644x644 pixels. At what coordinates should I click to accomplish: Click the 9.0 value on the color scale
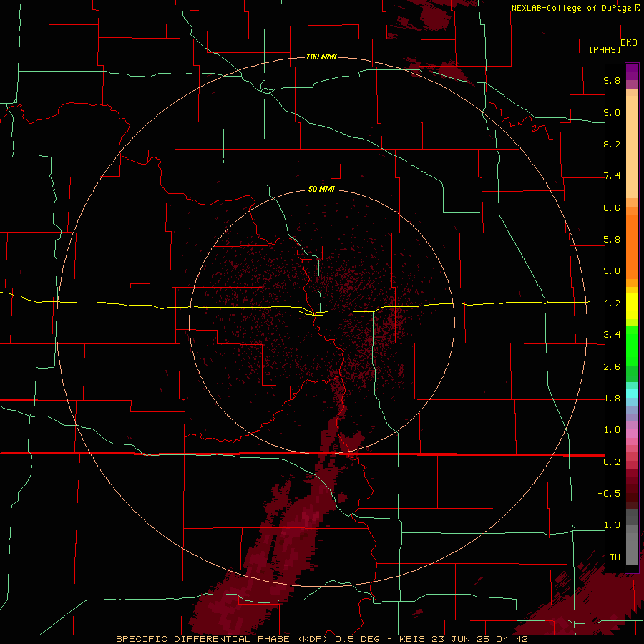point(612,112)
